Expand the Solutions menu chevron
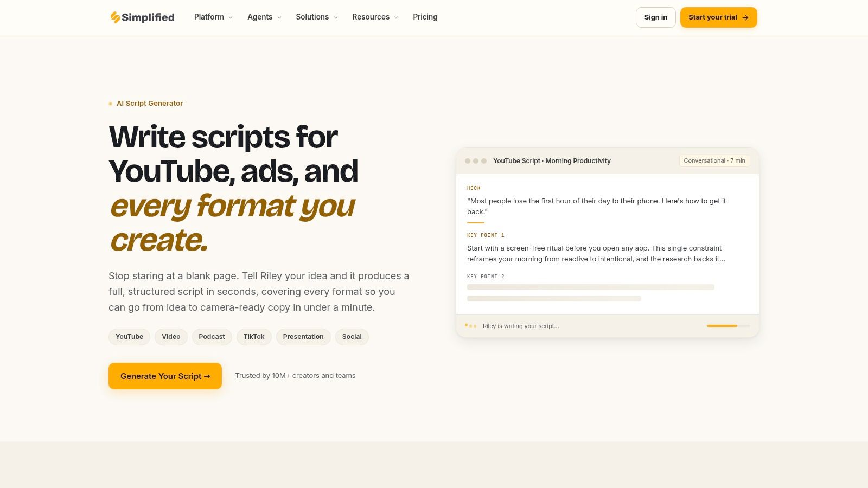Viewport: 868px width, 488px height. tap(336, 17)
